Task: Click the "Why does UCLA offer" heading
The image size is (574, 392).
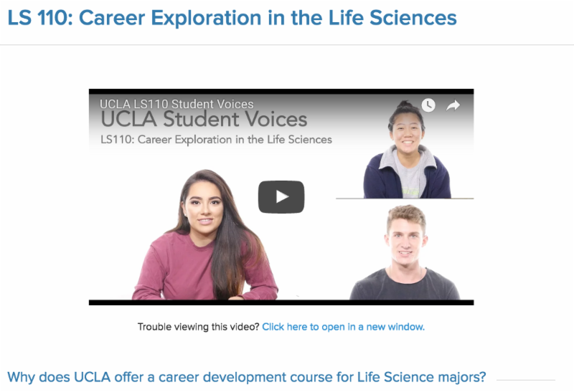Action: tap(246, 377)
